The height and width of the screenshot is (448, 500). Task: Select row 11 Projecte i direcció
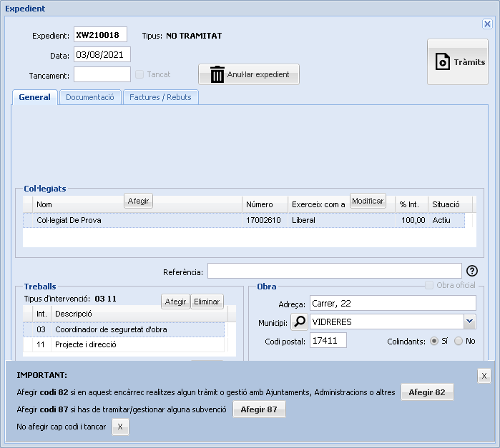tap(124, 344)
